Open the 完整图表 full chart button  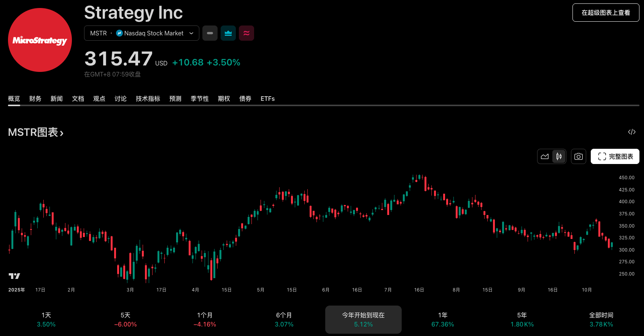click(x=615, y=156)
